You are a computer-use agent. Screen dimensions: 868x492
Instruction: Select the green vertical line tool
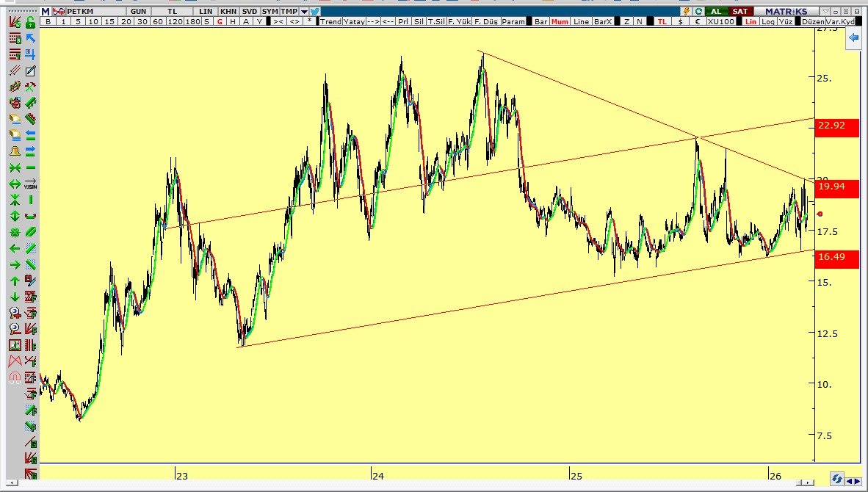point(30,200)
